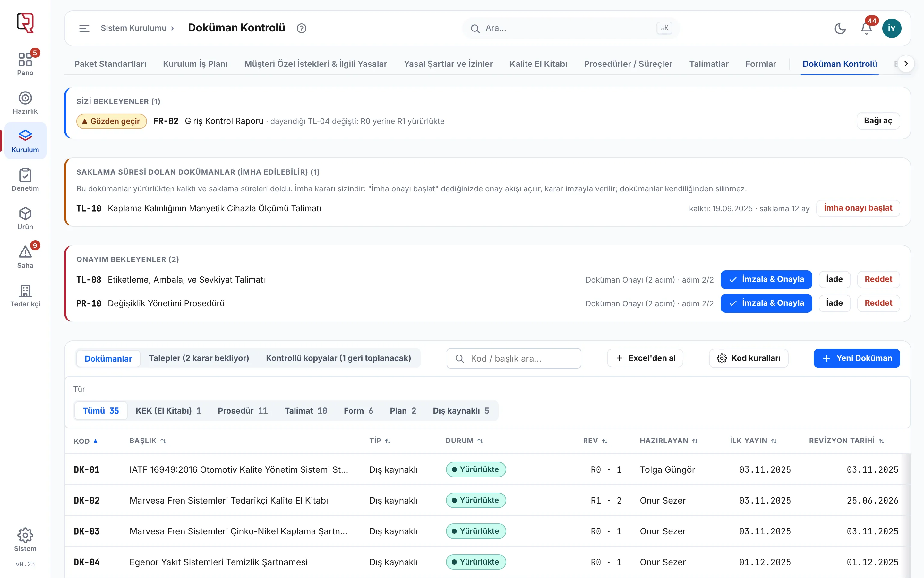Open the Pano dashboard sidebar icon
Screen dimensions: 924x578
click(25, 64)
